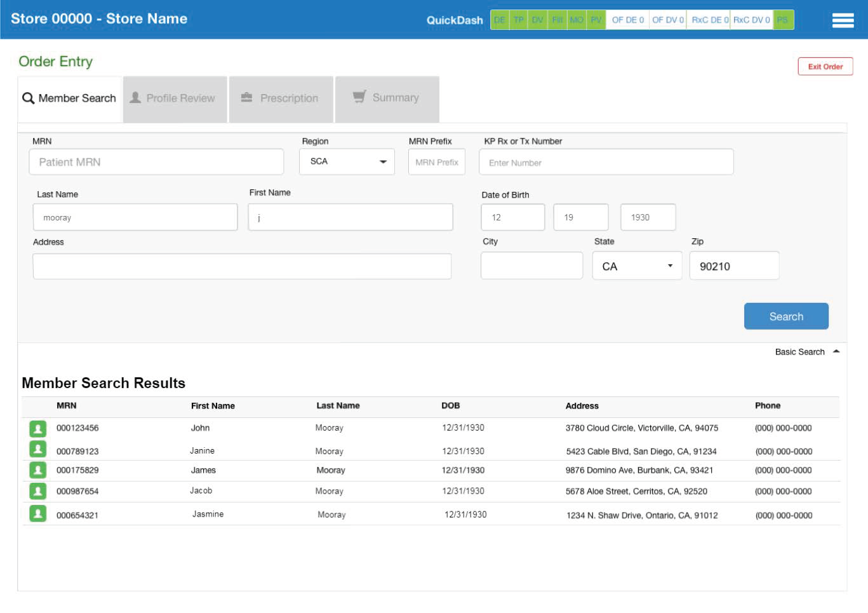868x613 pixels.
Task: Open the hamburger menu icon
Action: click(843, 20)
